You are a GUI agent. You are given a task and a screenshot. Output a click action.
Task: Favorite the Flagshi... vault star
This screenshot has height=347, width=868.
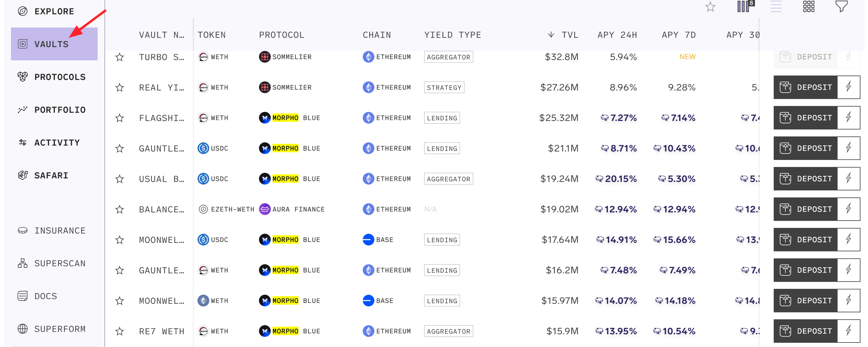120,118
